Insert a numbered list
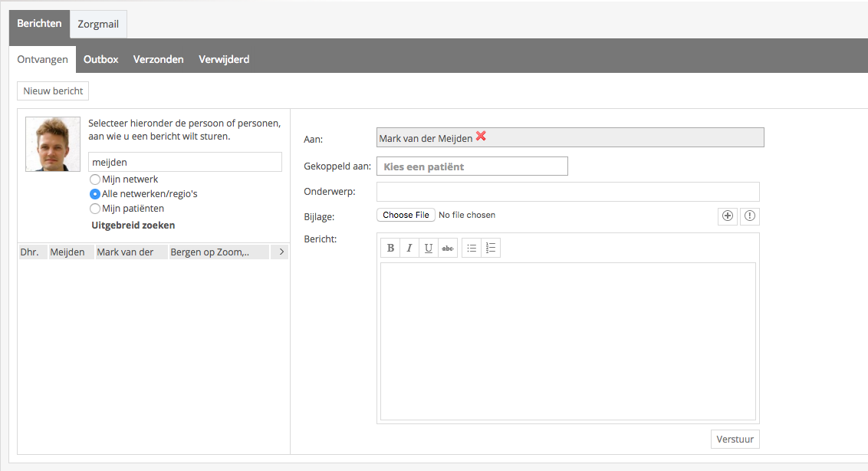 point(491,248)
